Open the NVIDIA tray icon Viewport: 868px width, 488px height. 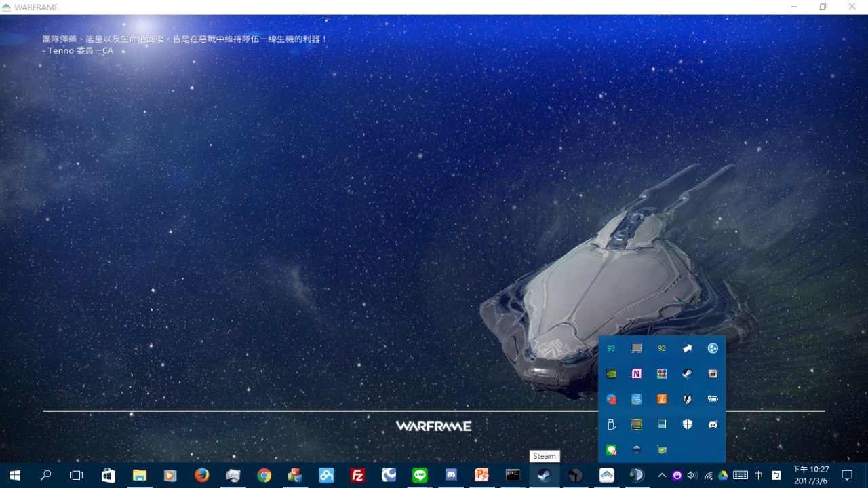(611, 373)
